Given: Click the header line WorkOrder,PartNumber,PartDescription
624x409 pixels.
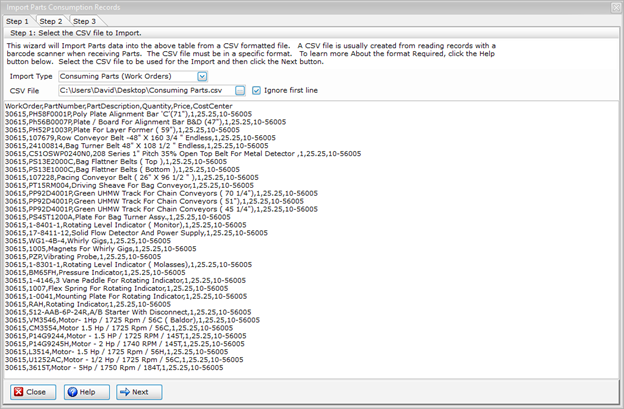Looking at the screenshot, I should 119,106.
